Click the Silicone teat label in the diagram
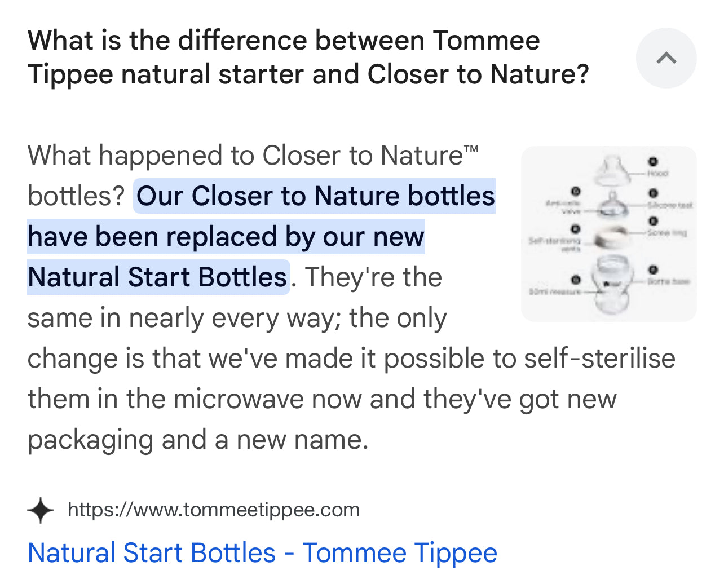This screenshot has height=588, width=724. click(x=670, y=205)
